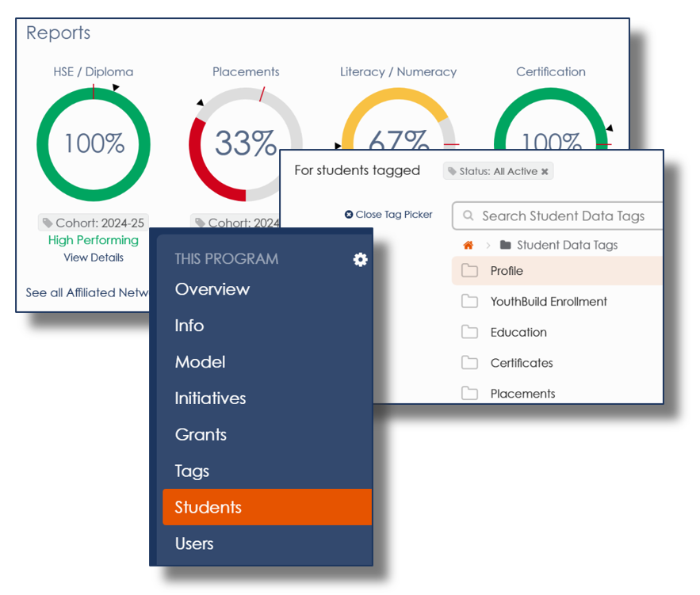Select the highlighted Students menu item
The image size is (700, 595).
267,507
